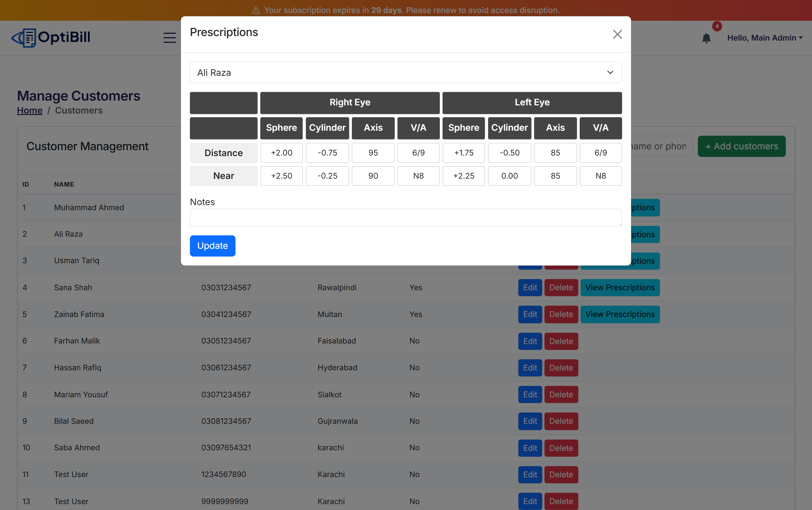
Task: Edit customer Hassan Rafiq
Action: [530, 368]
